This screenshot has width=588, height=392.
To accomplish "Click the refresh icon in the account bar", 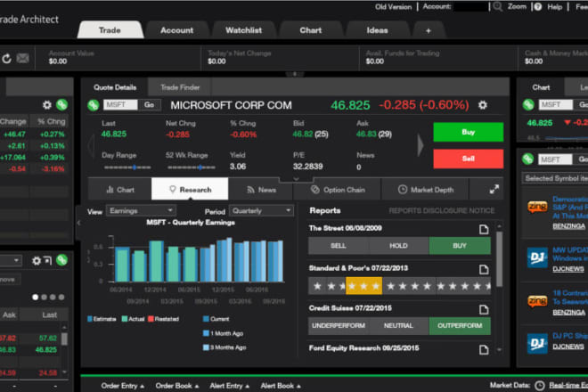I will pos(7,59).
